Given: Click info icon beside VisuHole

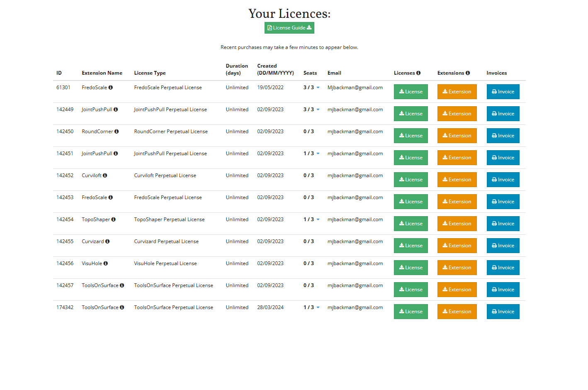Looking at the screenshot, I should pyautogui.click(x=106, y=263).
